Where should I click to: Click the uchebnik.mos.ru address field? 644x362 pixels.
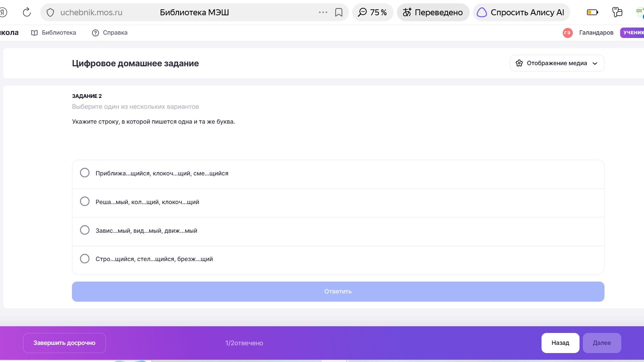click(x=91, y=13)
